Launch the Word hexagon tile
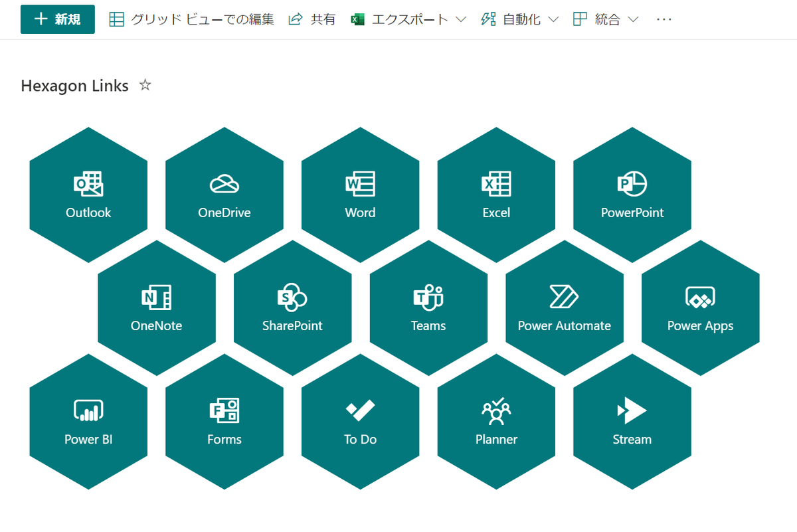The height and width of the screenshot is (532, 797). click(360, 195)
